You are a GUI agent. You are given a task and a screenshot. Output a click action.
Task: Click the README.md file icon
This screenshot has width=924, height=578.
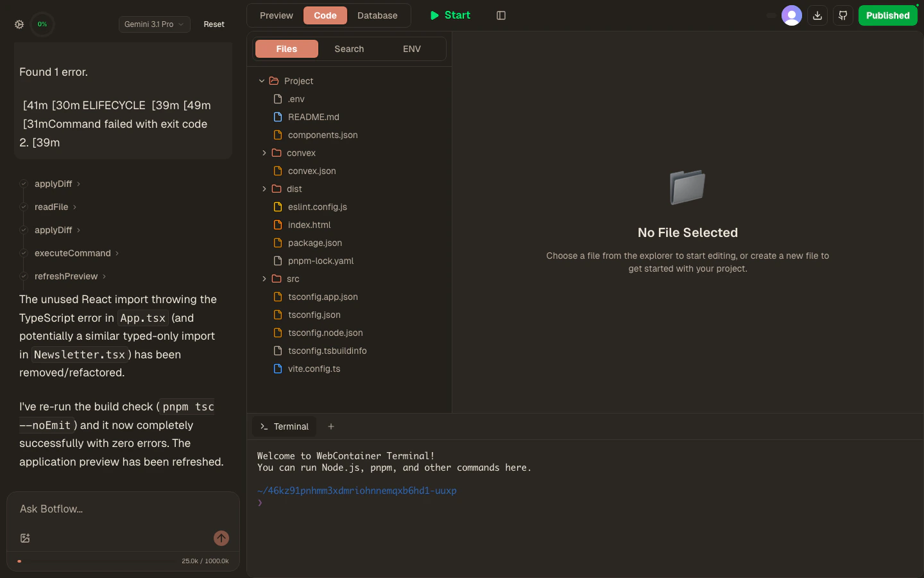tap(278, 117)
